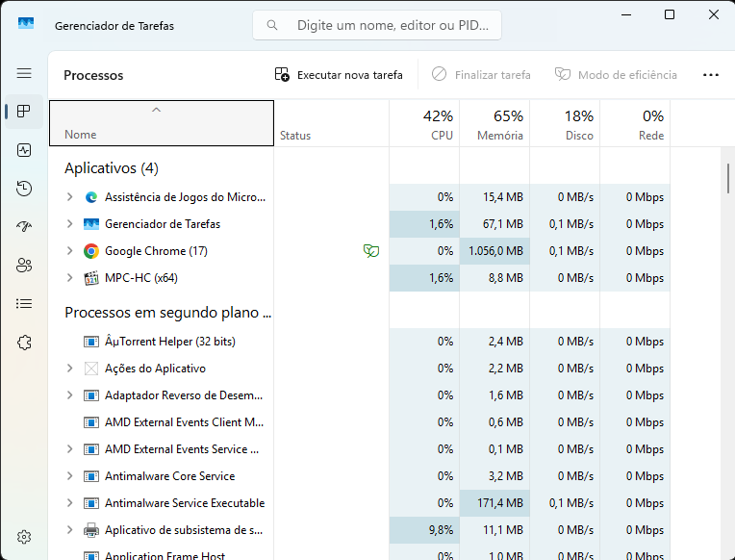Expand Assistência de Jogos do Microsoft row
735x560 pixels.
click(x=70, y=197)
